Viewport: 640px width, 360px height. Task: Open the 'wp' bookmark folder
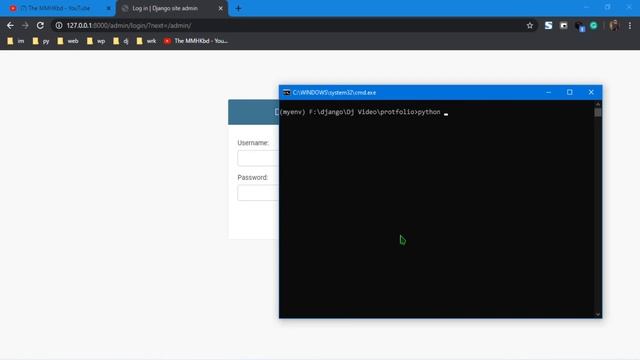tap(96, 41)
